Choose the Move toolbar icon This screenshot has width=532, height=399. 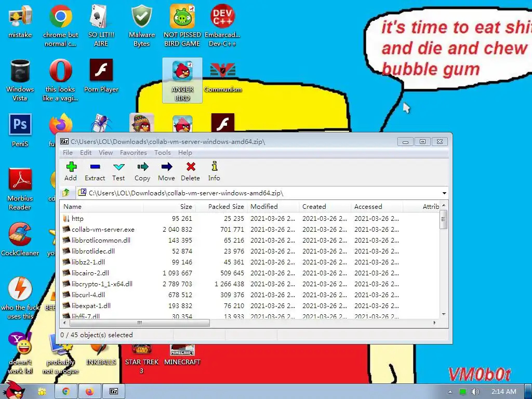tap(166, 171)
